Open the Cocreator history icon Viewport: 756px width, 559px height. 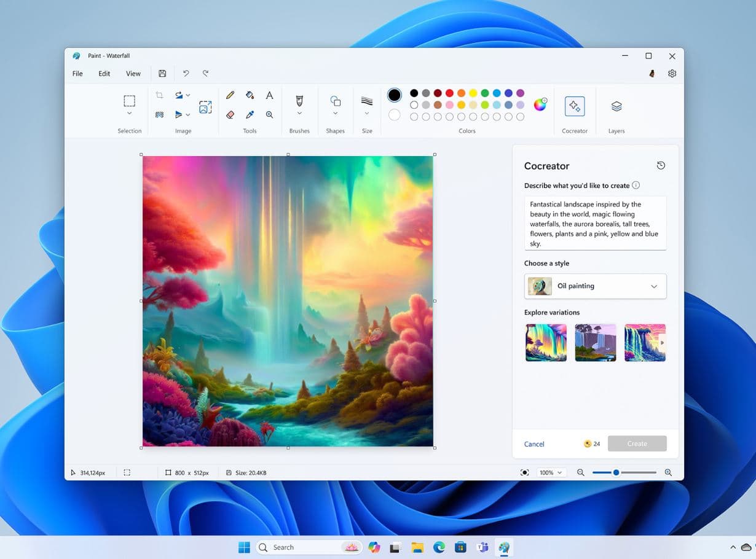point(661,165)
